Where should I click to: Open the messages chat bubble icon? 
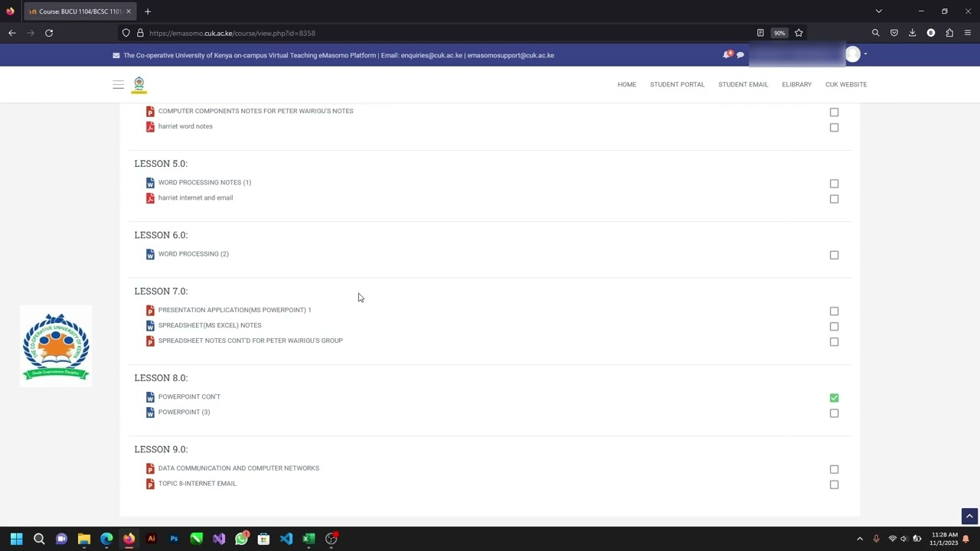[x=740, y=55]
